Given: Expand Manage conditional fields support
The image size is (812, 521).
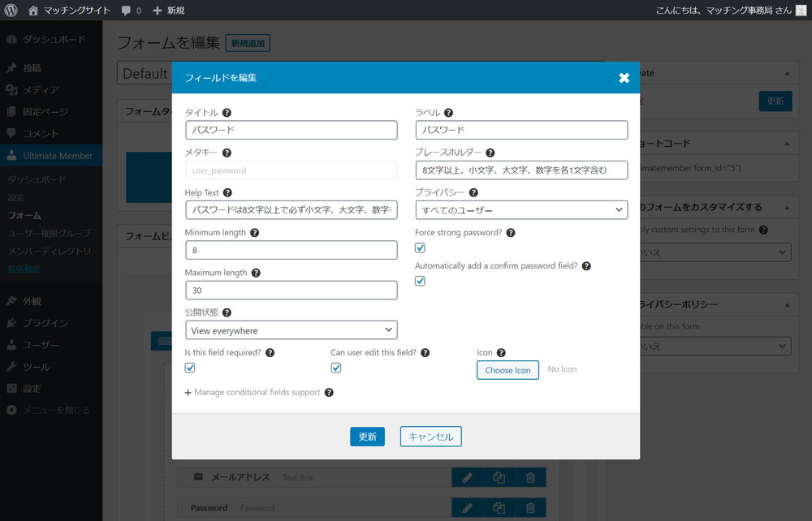Looking at the screenshot, I should (253, 392).
